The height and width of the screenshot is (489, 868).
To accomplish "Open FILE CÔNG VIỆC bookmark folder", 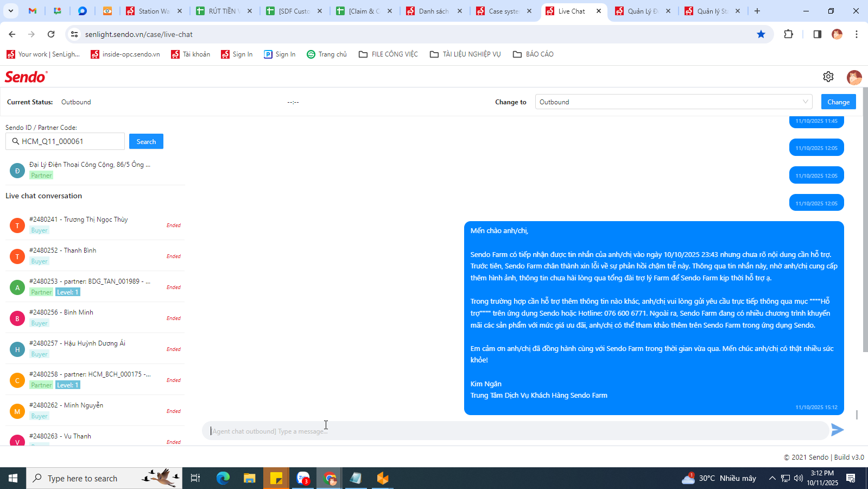I will (389, 54).
